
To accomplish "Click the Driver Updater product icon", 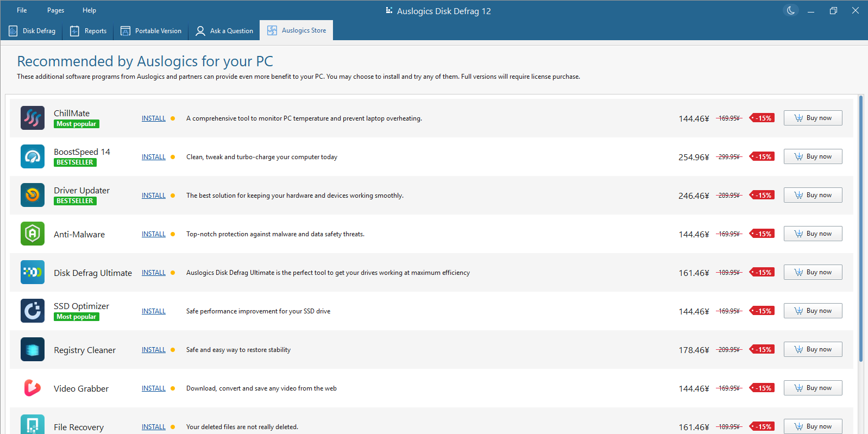I will pos(33,195).
